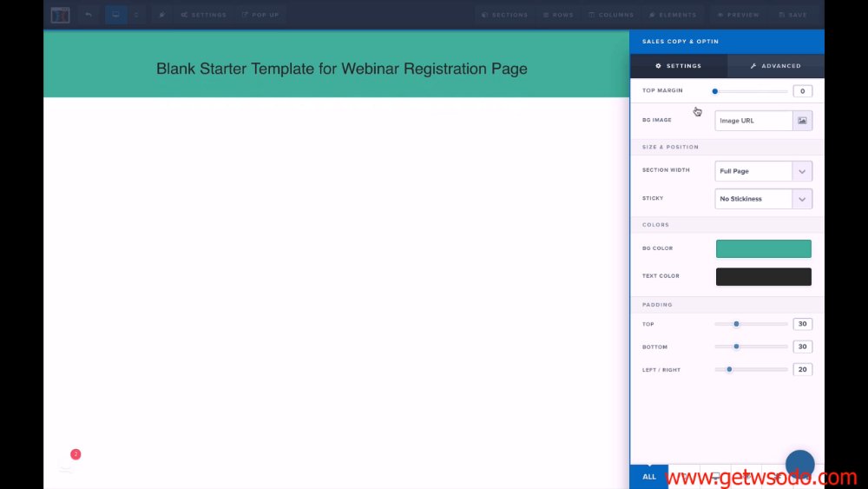Open the Rows menu
This screenshot has width=868, height=489.
(558, 15)
